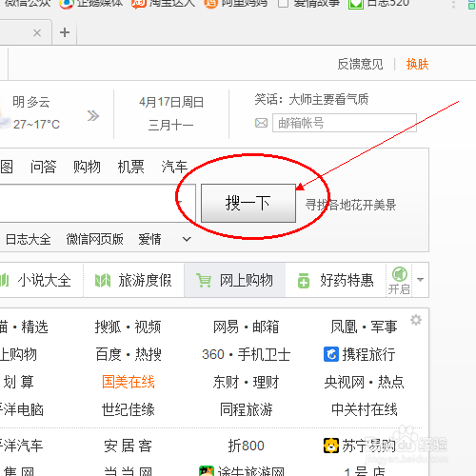Click 爱情 hot search word

click(x=149, y=239)
